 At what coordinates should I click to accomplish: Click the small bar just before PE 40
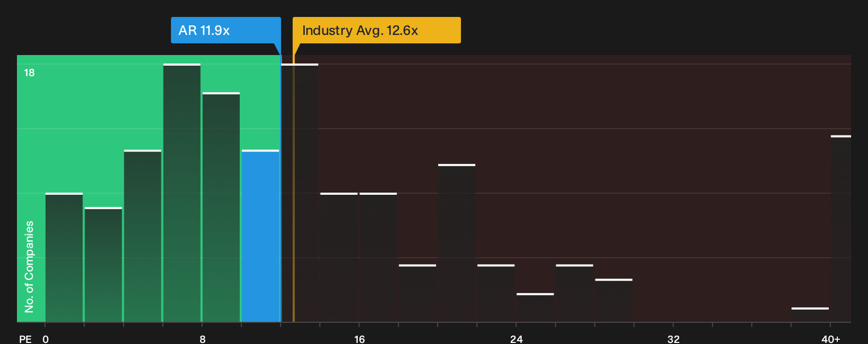point(810,315)
